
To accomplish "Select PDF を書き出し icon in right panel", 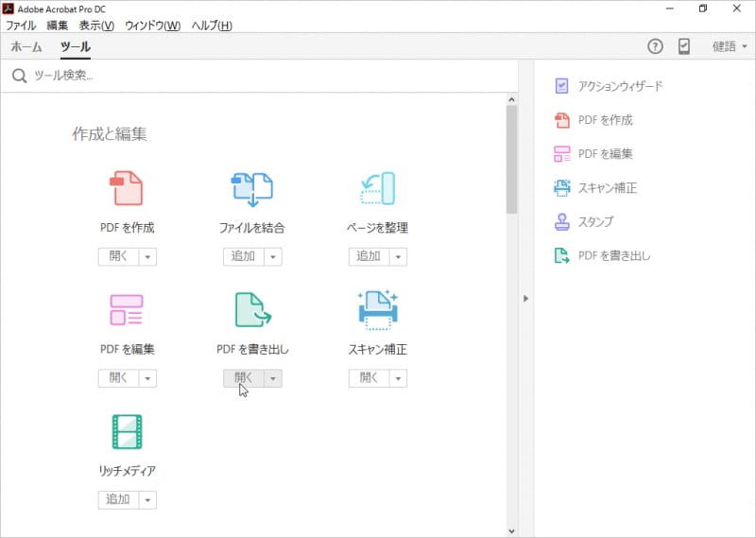I will (x=561, y=255).
